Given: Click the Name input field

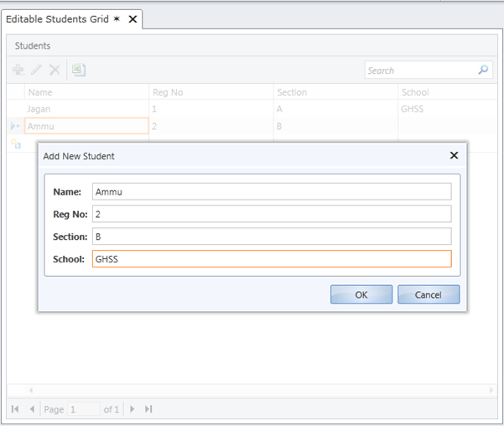Looking at the screenshot, I should [x=271, y=191].
